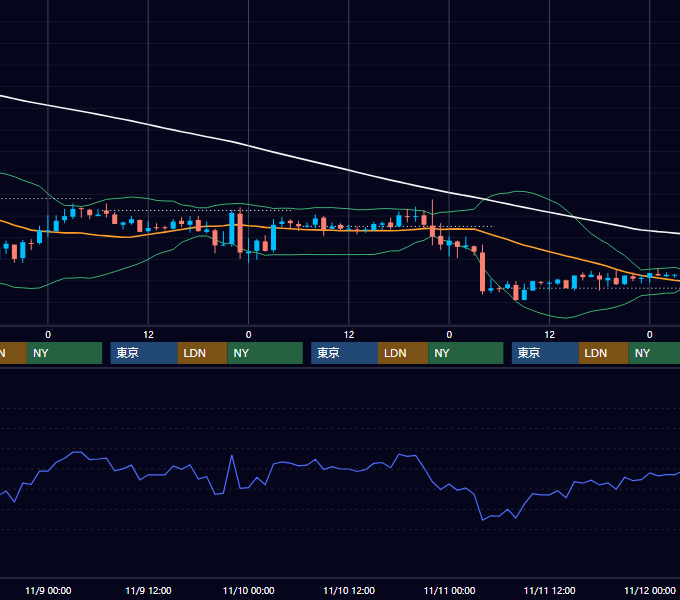680x600 pixels.
Task: Click the tall blue candle before 11/10 00:00
Action: click(232, 229)
